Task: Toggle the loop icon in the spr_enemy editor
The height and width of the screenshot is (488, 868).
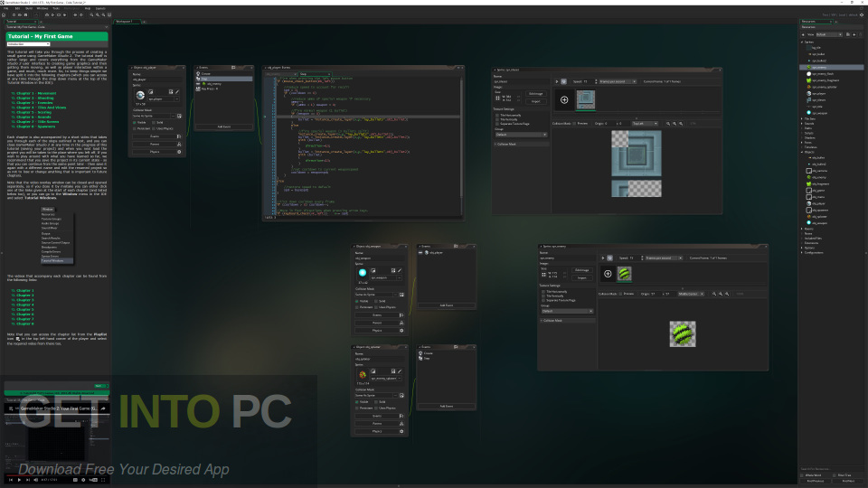Action: 609,258
